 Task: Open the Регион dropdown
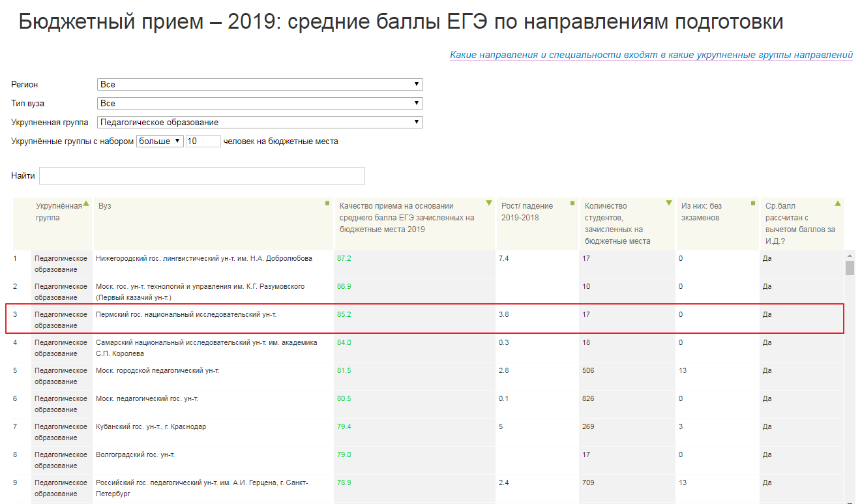click(259, 85)
